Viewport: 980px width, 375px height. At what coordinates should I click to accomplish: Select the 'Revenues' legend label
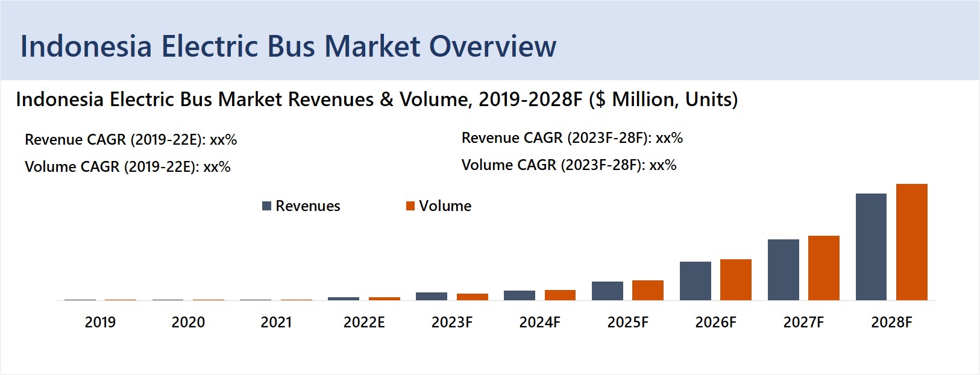[x=308, y=206]
